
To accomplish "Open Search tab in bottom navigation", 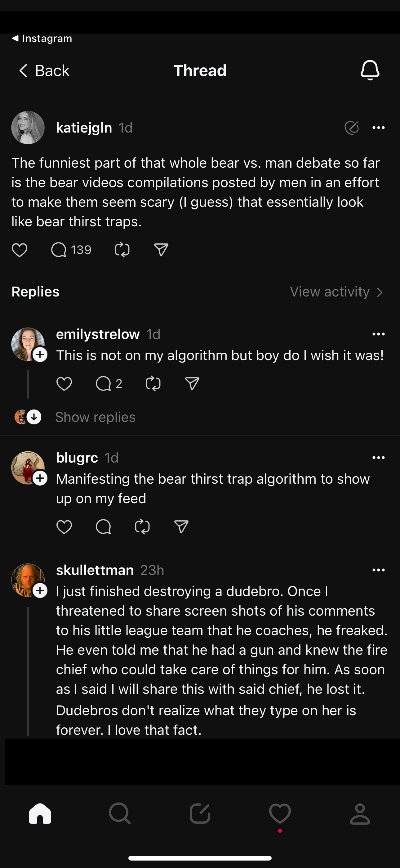I will [119, 814].
